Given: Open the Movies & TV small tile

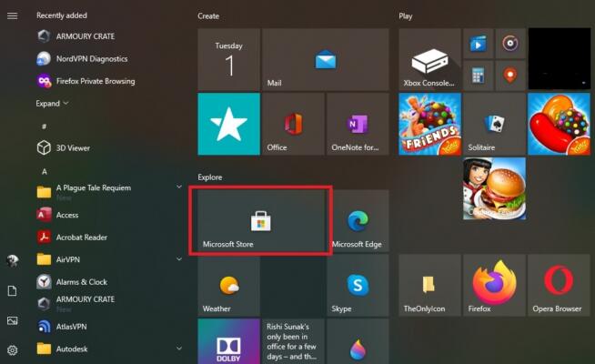Looking at the screenshot, I should pos(479,44).
